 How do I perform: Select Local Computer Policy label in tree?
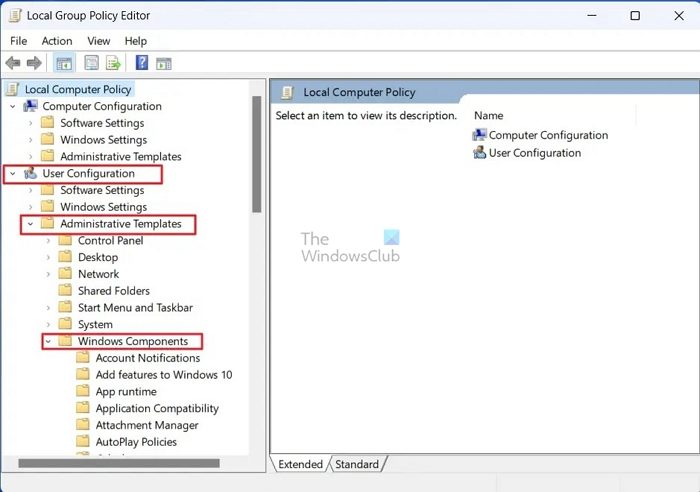coord(78,89)
